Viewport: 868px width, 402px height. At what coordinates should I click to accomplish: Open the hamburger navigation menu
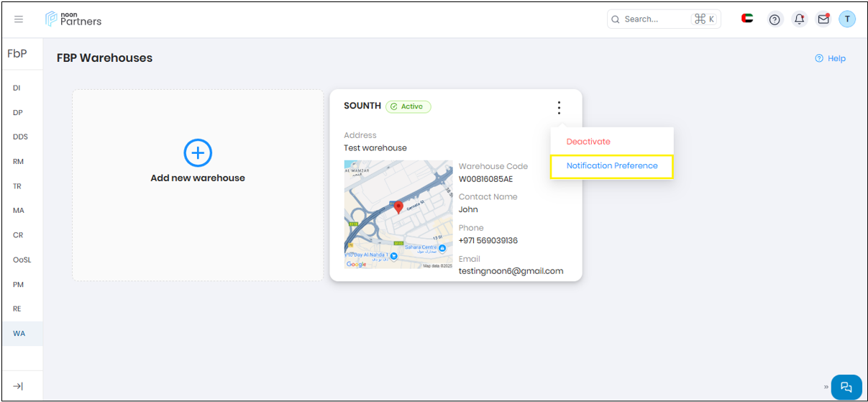coord(19,19)
